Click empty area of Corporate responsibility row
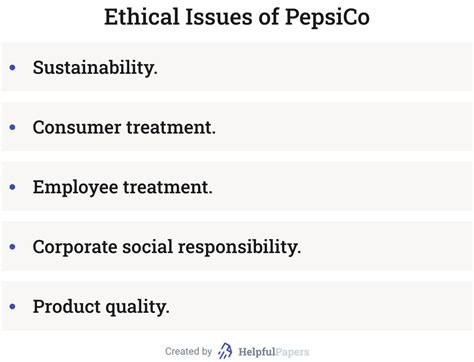This screenshot has height=362, width=474. coord(387,246)
